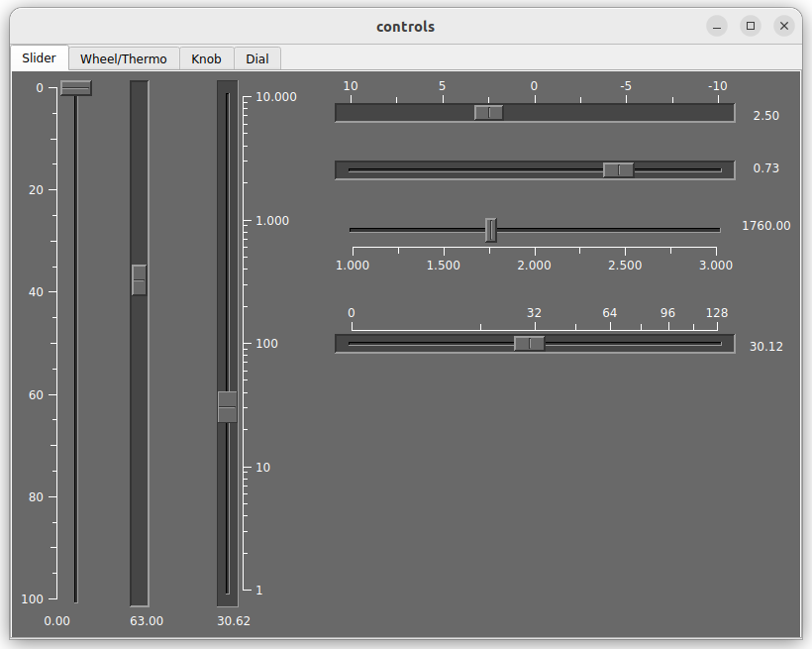This screenshot has height=649, width=812.
Task: Click the -5 label on top scale
Action: pos(626,86)
